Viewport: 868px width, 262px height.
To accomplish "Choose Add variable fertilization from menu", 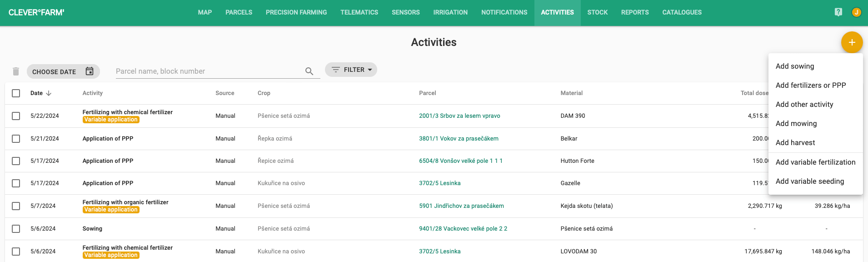I will 815,162.
